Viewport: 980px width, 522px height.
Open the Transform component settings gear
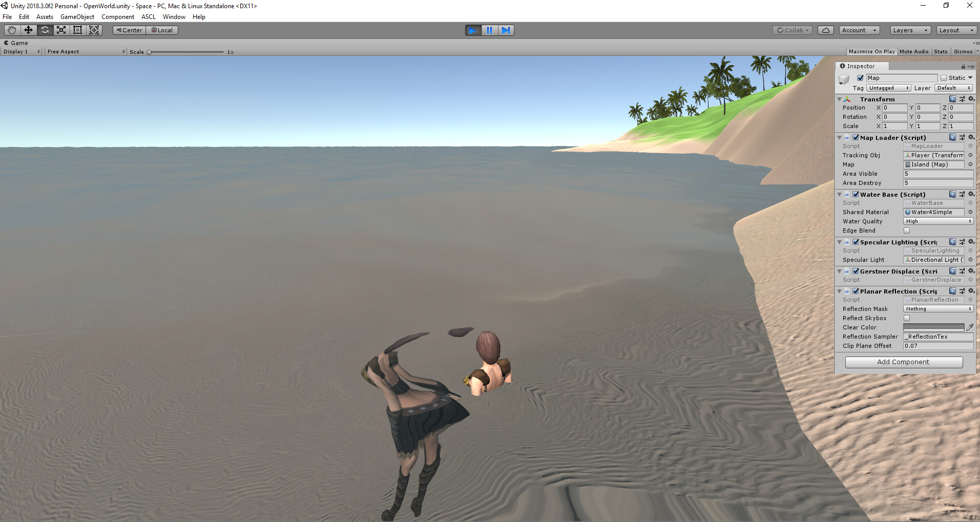tap(971, 99)
